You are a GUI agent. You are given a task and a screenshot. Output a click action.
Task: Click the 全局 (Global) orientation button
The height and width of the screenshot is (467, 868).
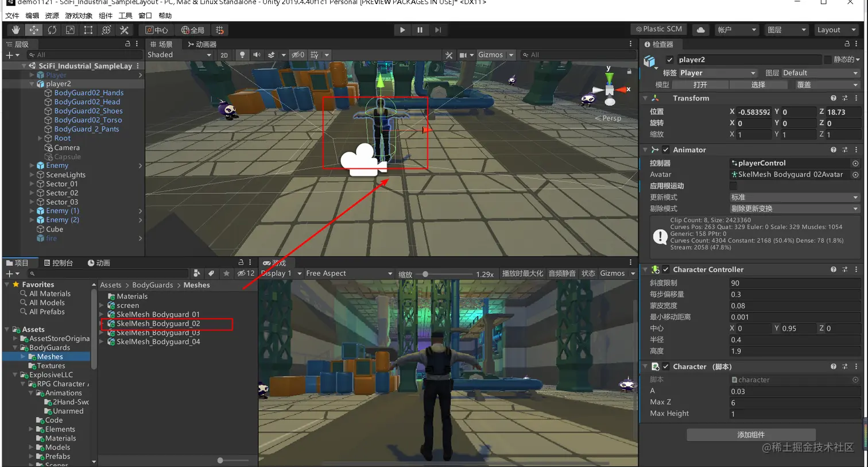[x=192, y=30]
